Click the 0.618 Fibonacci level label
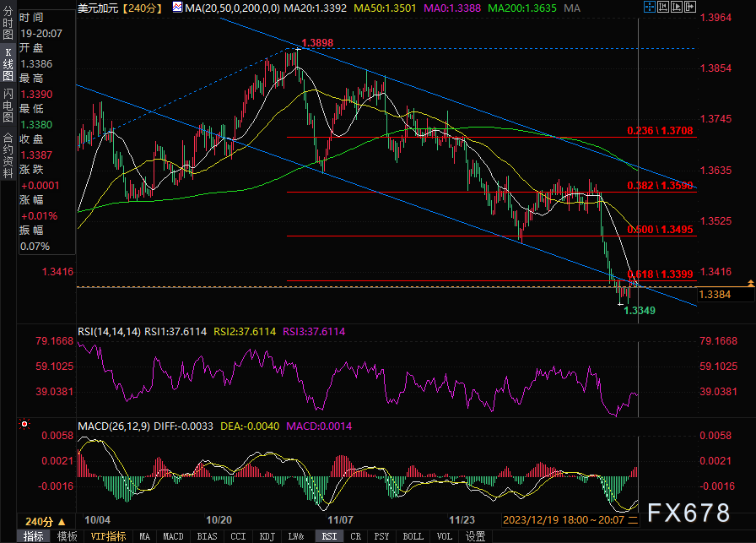 (661, 274)
